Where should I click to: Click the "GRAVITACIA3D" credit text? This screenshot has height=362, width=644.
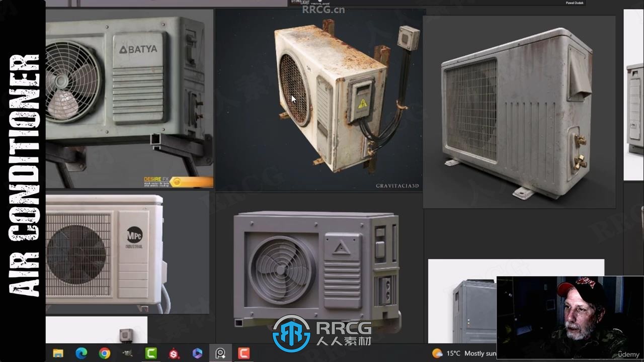[x=397, y=186]
